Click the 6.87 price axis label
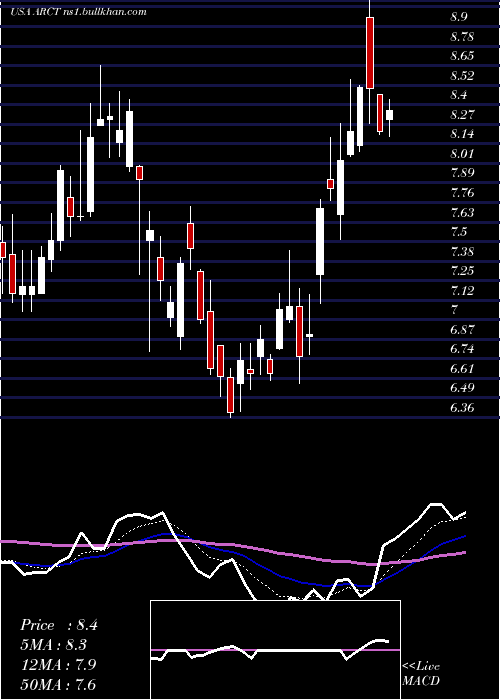The height and width of the screenshot is (700, 500). (x=462, y=330)
